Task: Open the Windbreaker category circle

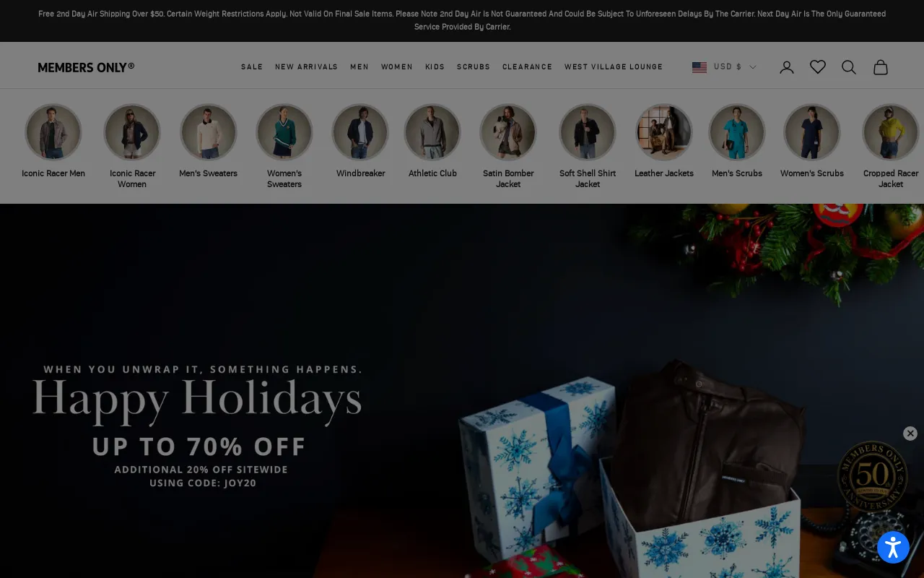Action: [x=360, y=132]
